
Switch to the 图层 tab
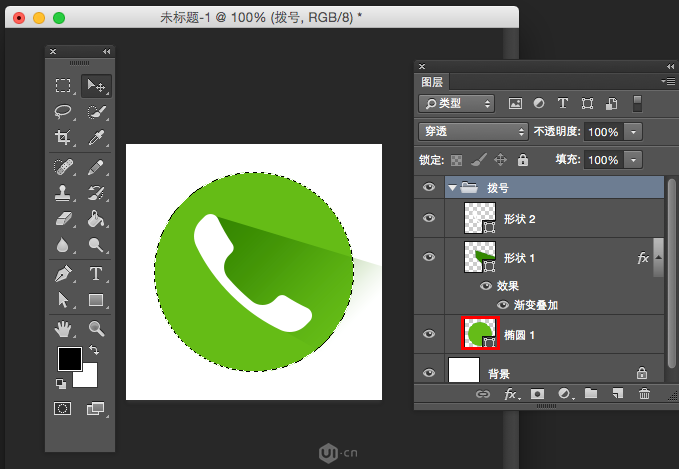pos(432,82)
